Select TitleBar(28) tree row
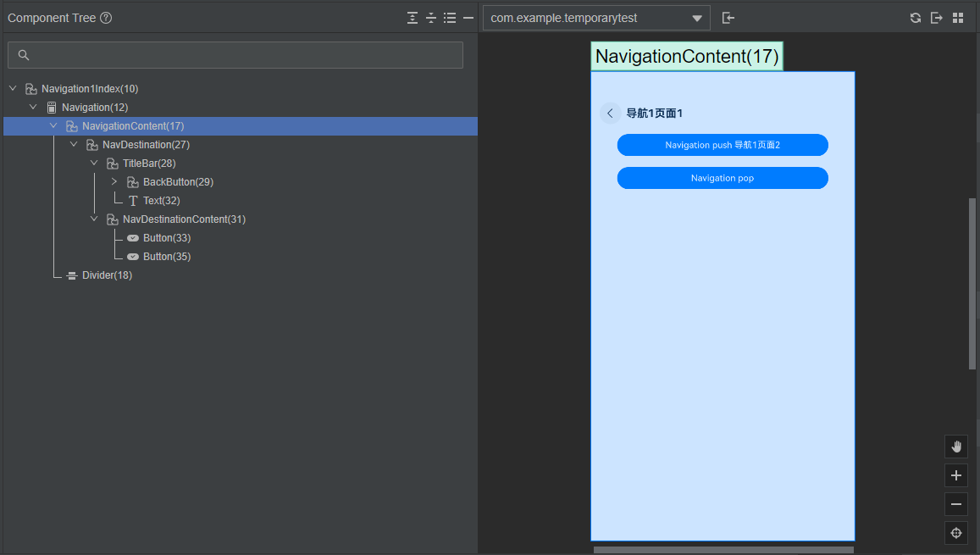Viewport: 980px width, 555px height. coord(241,164)
